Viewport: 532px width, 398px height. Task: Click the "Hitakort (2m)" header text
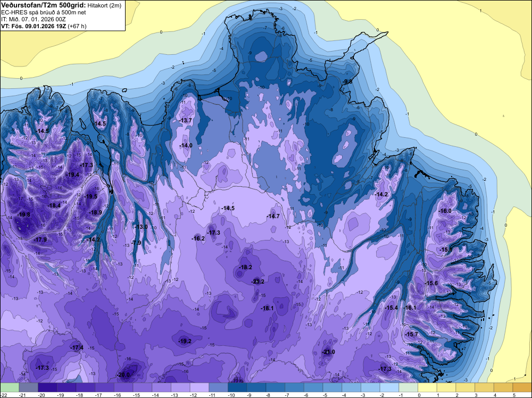(x=104, y=6)
